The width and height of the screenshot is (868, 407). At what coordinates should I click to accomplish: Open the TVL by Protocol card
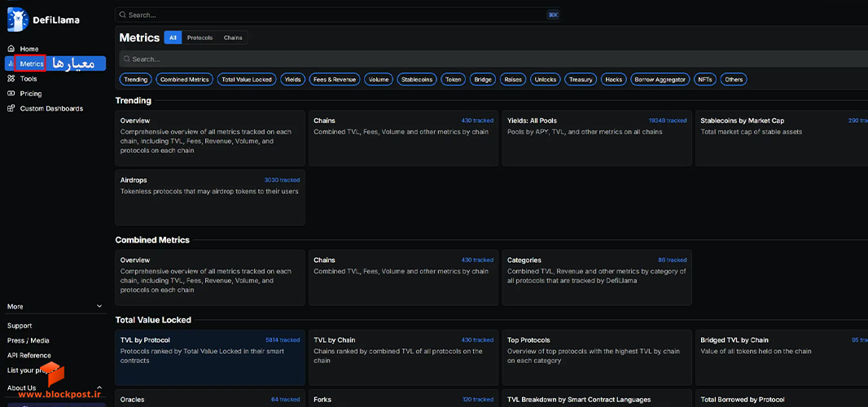point(210,357)
